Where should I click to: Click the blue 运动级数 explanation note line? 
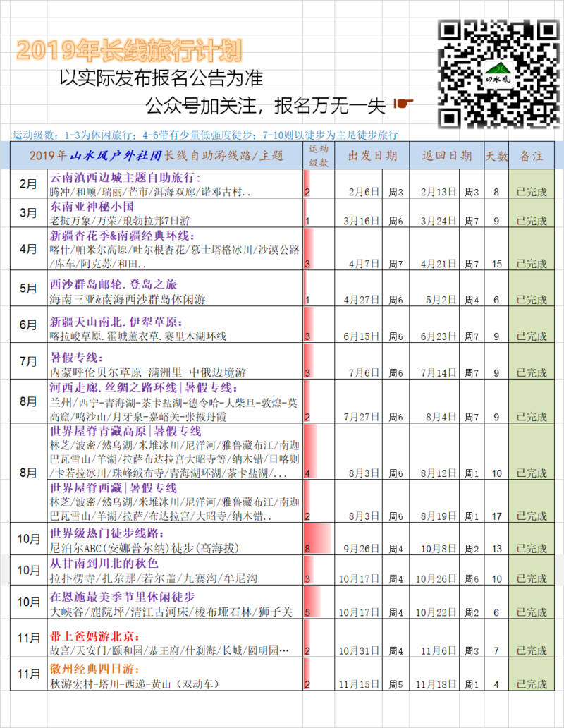tap(205, 134)
